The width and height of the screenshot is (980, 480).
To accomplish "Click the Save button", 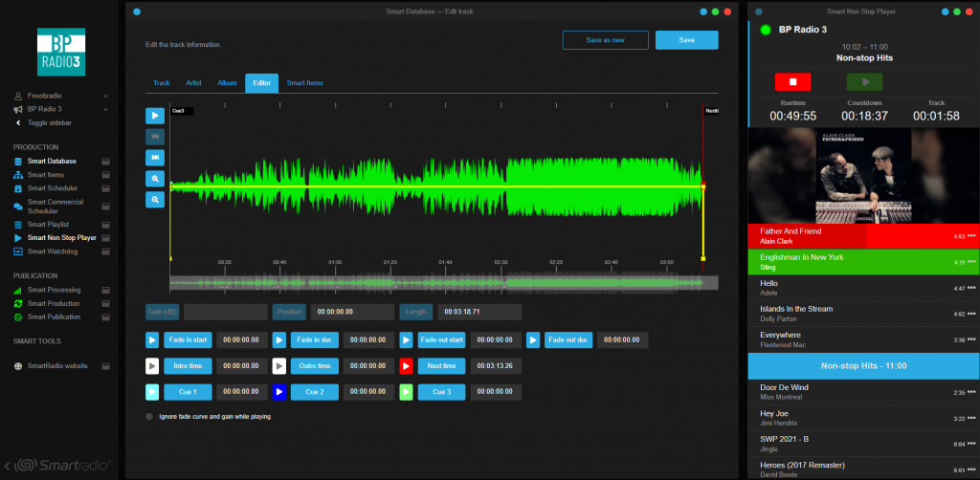I will [687, 40].
